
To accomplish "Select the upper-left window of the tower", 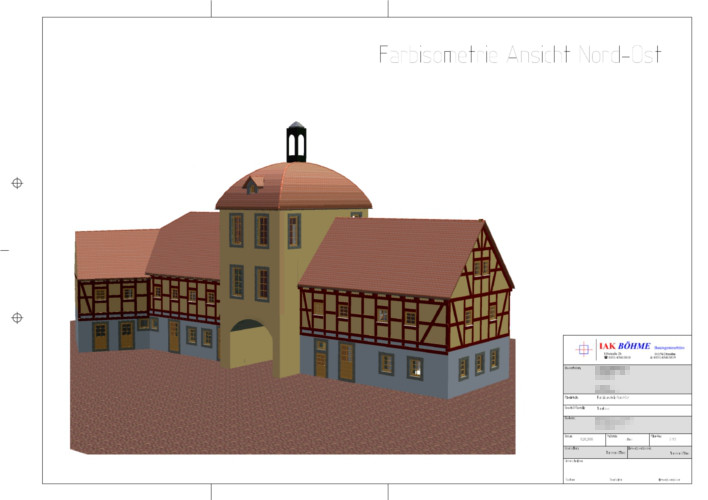I will point(236,229).
